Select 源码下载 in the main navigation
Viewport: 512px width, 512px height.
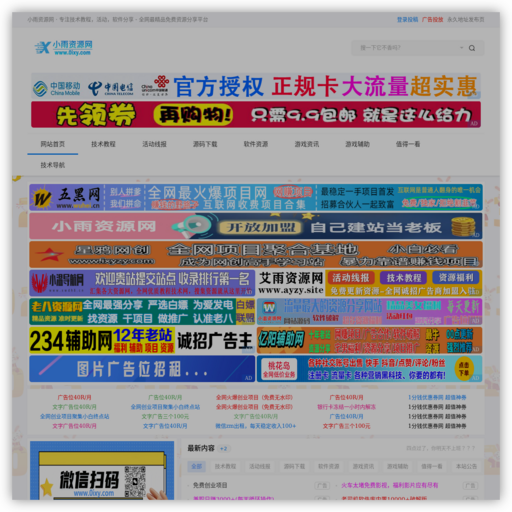pos(205,144)
